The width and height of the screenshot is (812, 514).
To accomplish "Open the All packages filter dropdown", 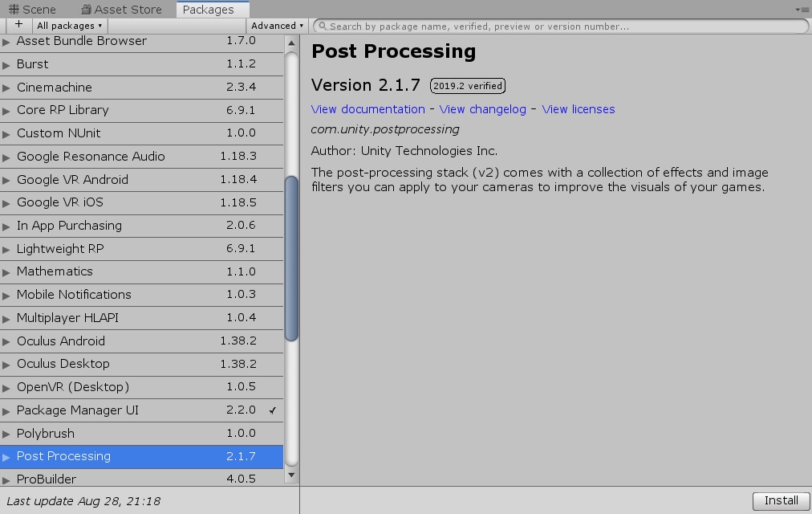I will click(69, 26).
